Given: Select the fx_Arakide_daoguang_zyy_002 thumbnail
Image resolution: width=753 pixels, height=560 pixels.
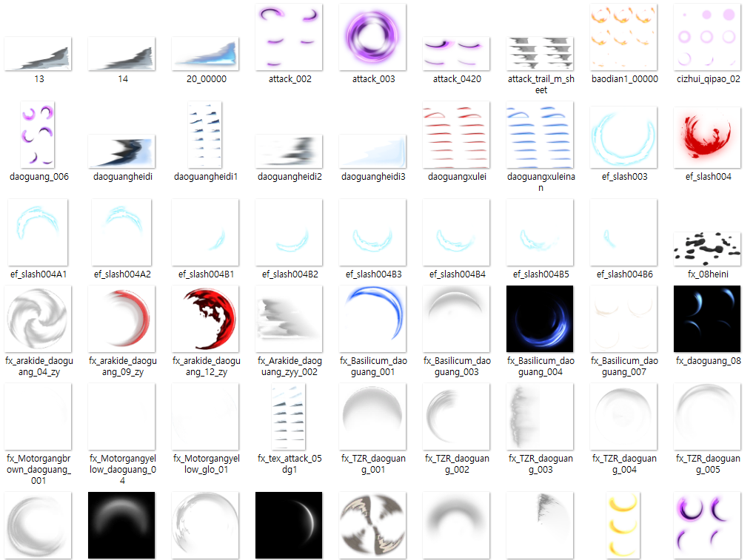Looking at the screenshot, I should point(289,319).
